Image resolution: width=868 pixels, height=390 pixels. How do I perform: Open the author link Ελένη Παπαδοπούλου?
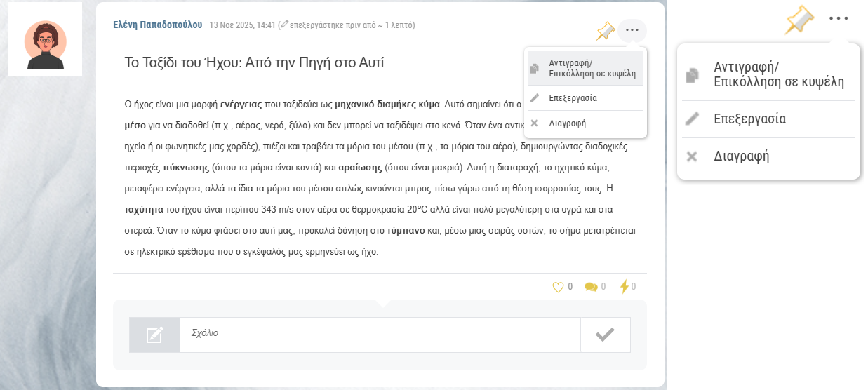pyautogui.click(x=157, y=25)
